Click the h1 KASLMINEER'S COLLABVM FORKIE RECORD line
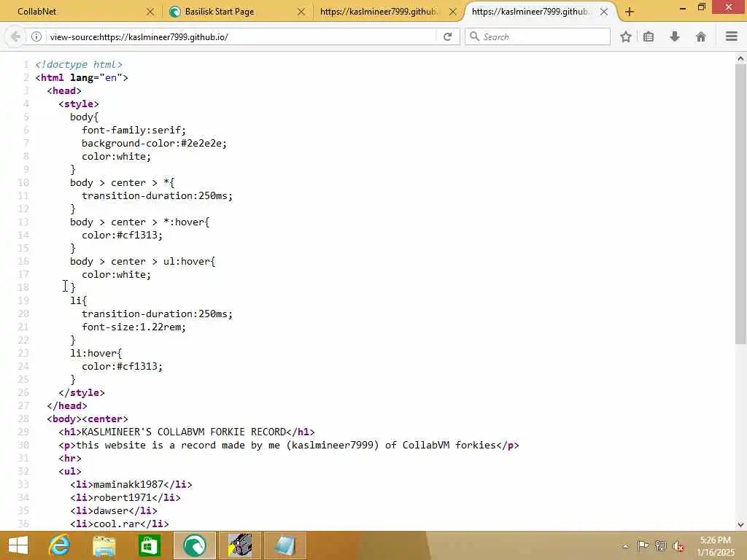The height and width of the screenshot is (560, 747). 186,432
